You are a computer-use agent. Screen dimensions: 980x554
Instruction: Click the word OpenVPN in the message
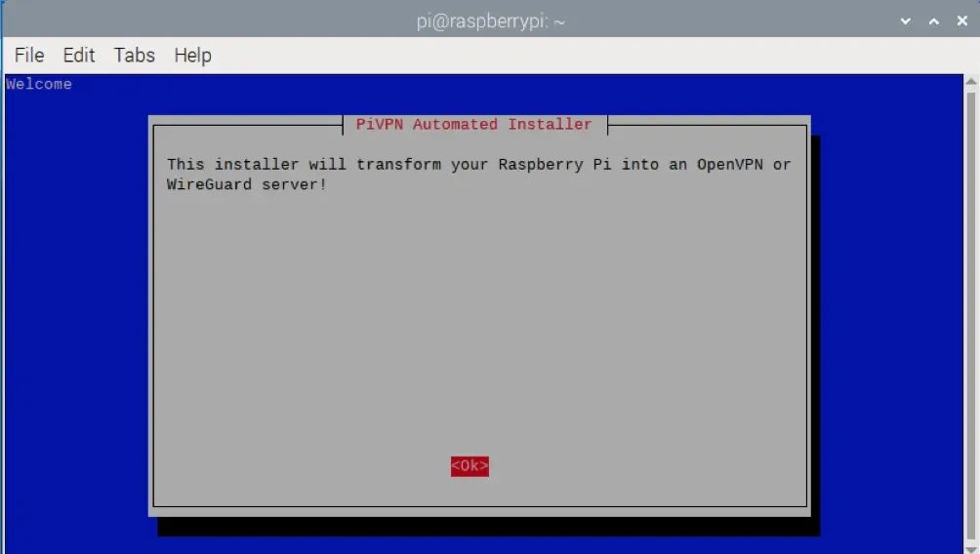pos(729,165)
